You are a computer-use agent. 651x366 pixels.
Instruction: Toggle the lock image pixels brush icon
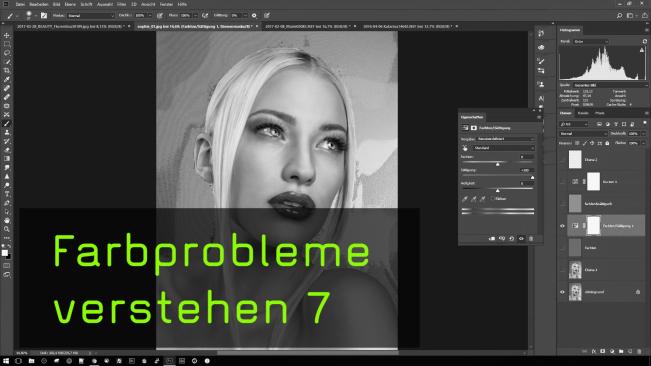(x=585, y=143)
